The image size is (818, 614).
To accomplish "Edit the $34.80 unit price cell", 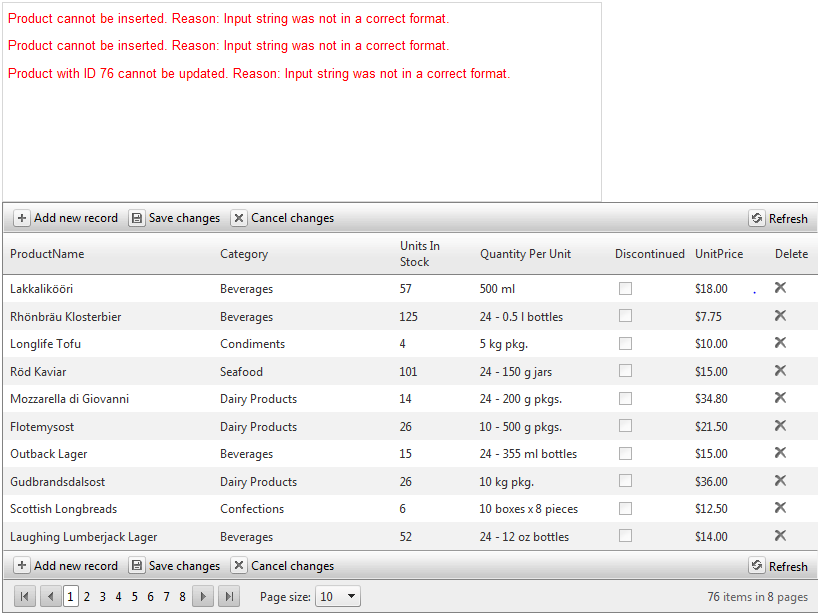I will tap(711, 399).
